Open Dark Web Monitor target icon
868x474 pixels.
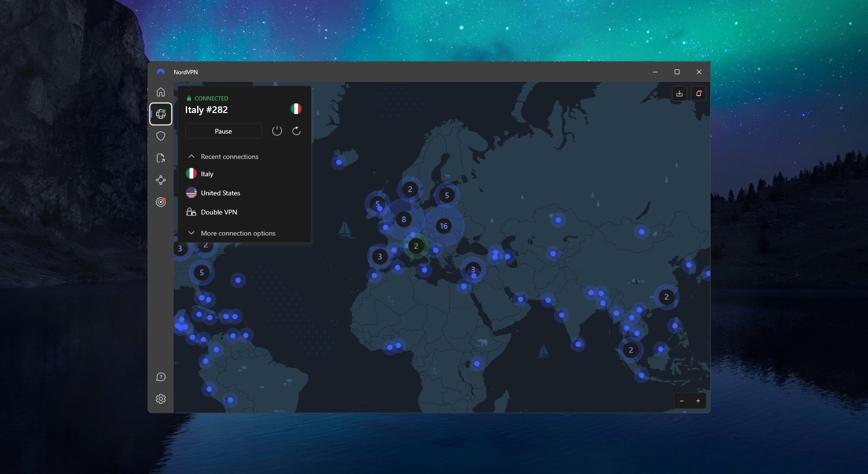click(161, 202)
